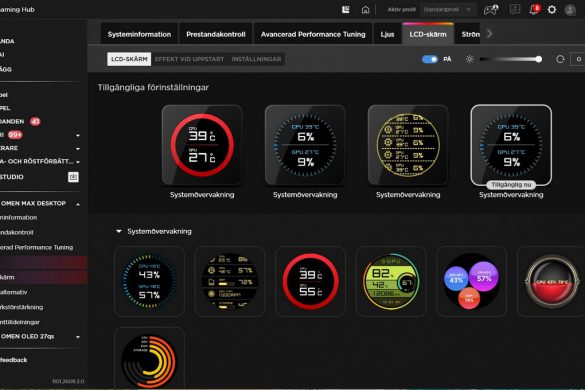Select the highlighted 'Tillgänglig nu' preset
The height and width of the screenshot is (390, 585).
511,145
